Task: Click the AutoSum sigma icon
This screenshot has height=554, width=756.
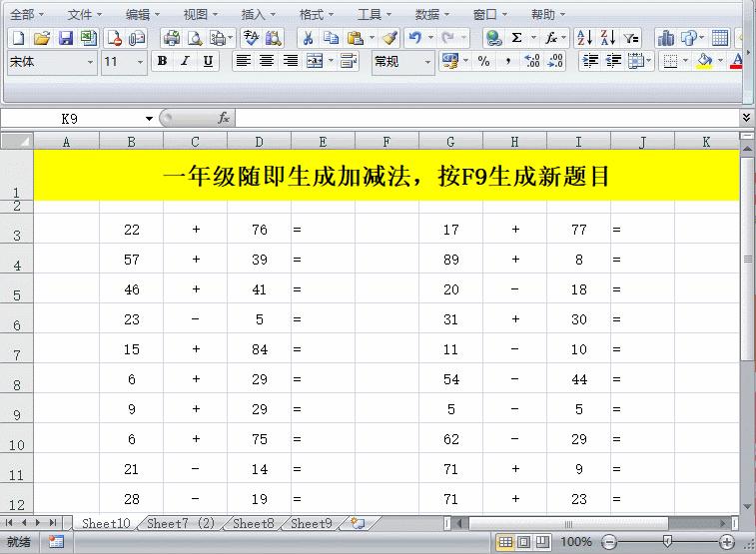Action: pos(516,38)
